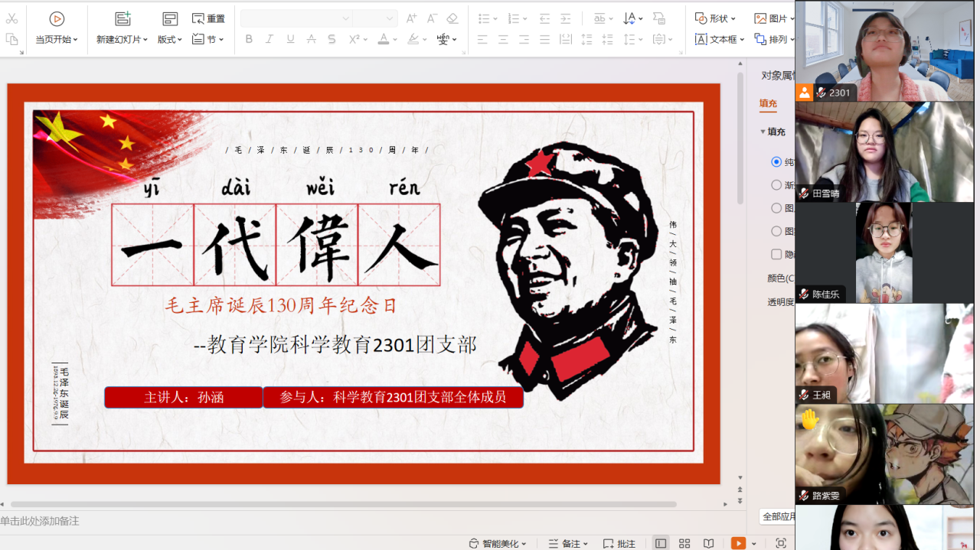
Task: Add a comment using 批注
Action: 619,543
